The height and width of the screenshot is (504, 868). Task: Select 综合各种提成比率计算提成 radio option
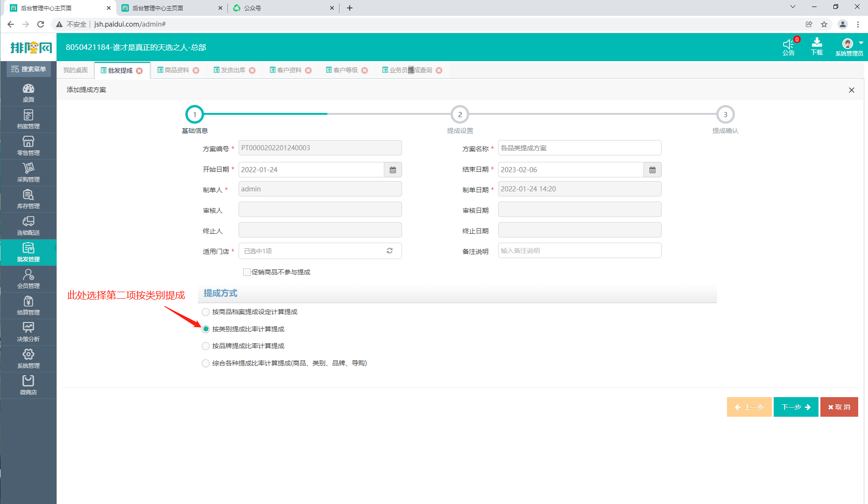coord(205,363)
